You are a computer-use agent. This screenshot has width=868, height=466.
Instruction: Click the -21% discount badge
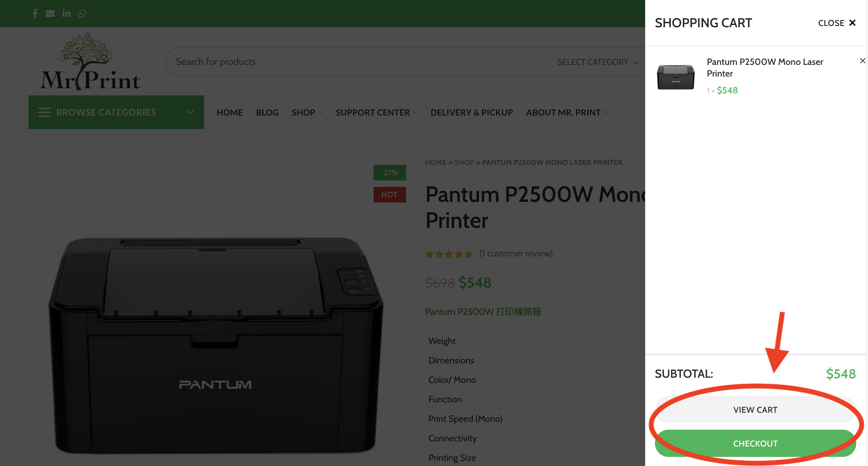(389, 173)
